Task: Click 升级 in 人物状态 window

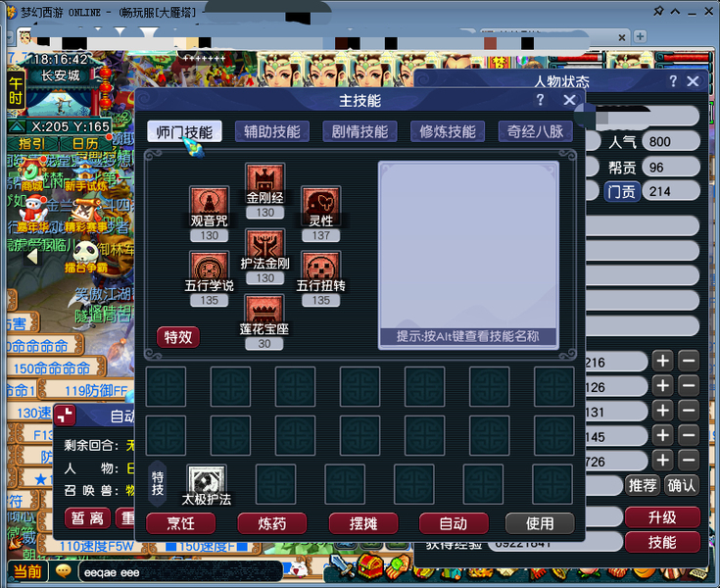Action: 662,517
